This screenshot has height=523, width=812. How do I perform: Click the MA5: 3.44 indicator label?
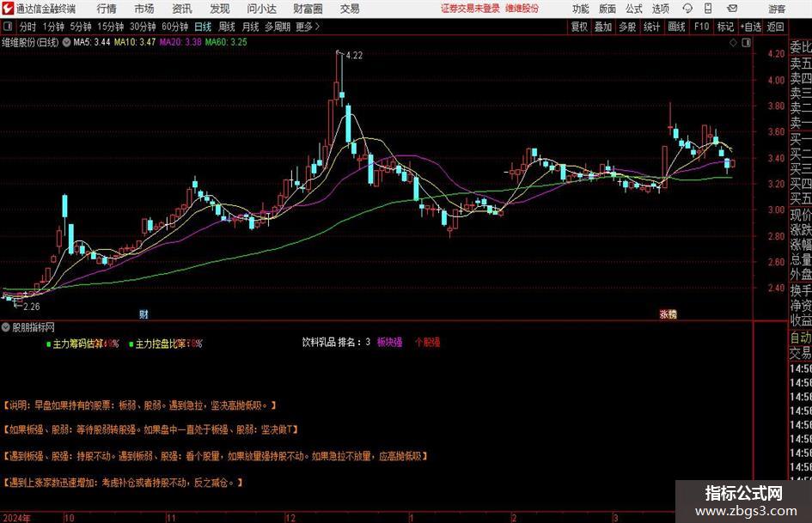coord(92,42)
